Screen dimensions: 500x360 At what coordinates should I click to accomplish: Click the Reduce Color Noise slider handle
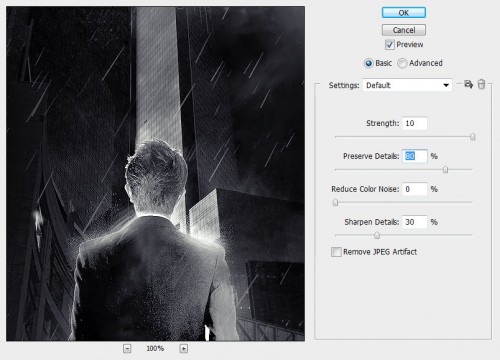336,202
